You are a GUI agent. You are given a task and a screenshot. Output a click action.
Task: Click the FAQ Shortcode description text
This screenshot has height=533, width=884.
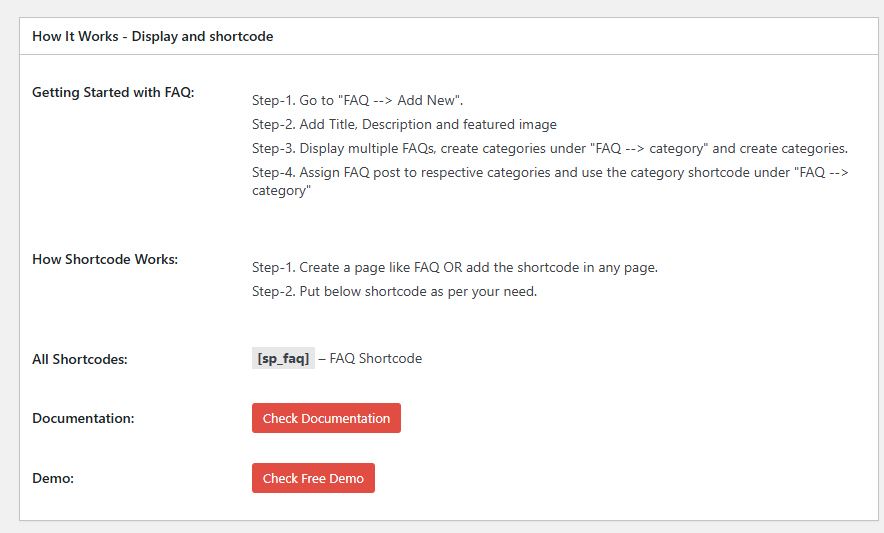tap(375, 358)
